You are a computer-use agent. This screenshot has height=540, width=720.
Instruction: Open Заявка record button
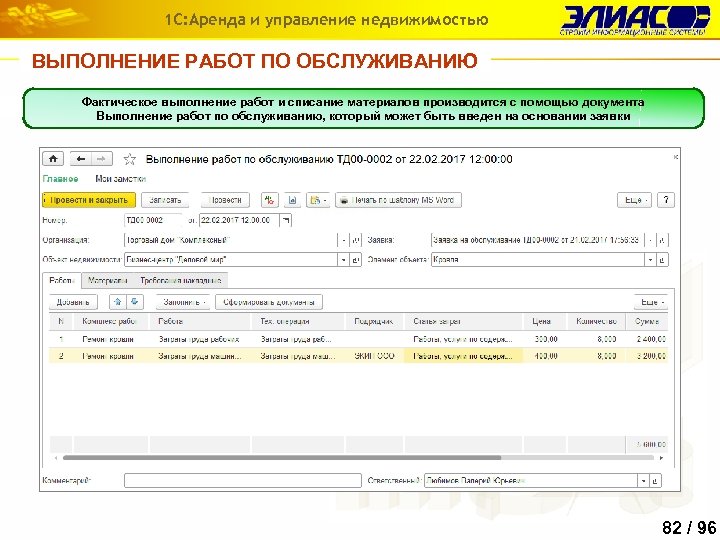(662, 240)
